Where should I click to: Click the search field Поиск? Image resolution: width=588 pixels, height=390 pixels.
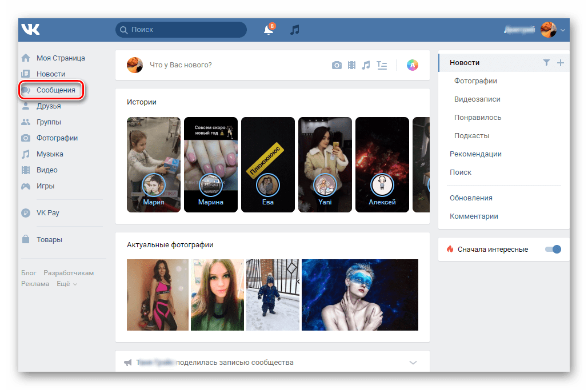(181, 29)
